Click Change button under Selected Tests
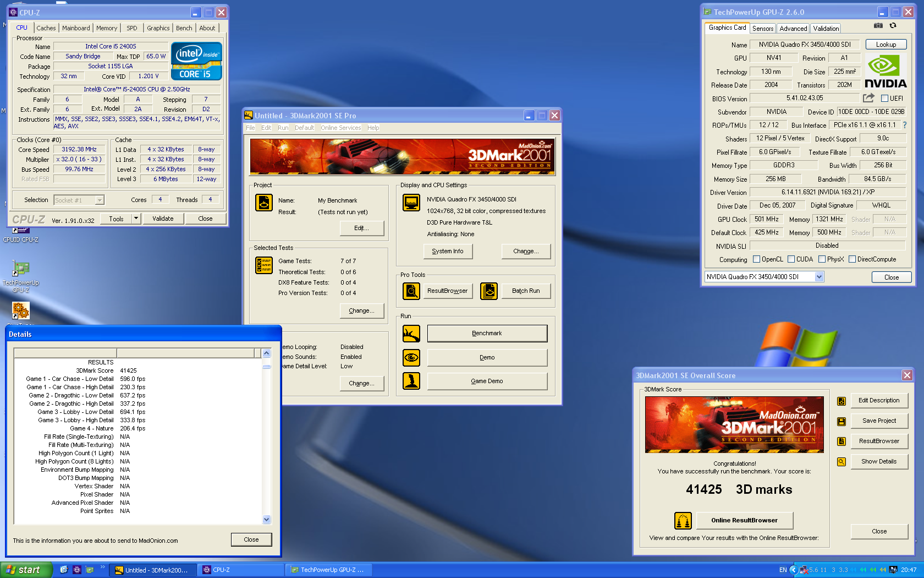 tap(362, 310)
